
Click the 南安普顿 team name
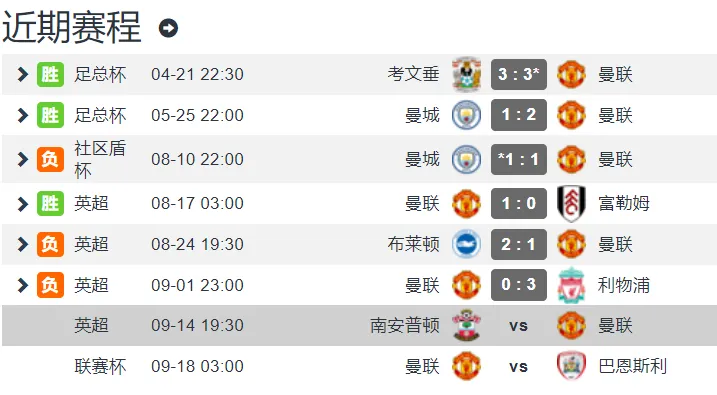pos(405,326)
